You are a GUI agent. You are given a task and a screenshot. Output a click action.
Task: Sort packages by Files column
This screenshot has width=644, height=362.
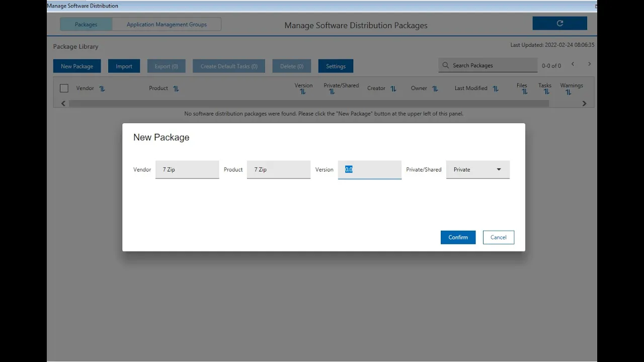[525, 92]
